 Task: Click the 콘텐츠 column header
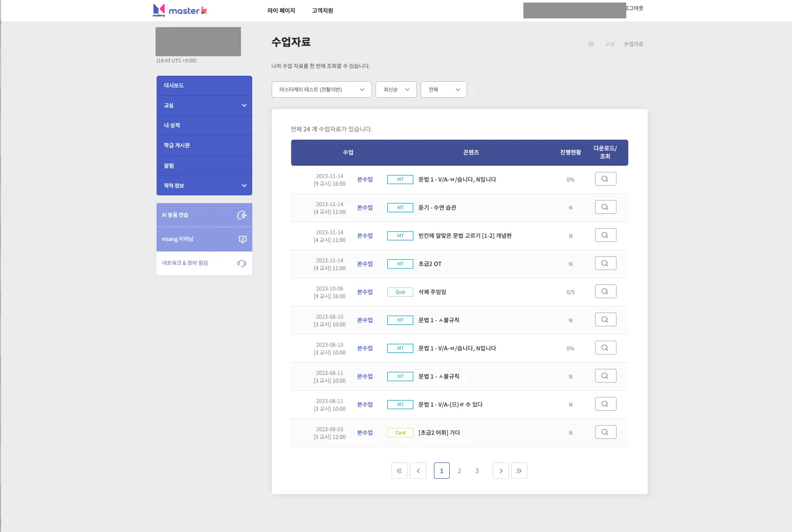pos(471,152)
